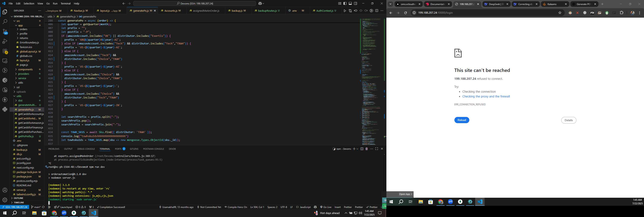Open the new-terminal launch profile dropdown arrow
This screenshot has height=217, width=644.
click(357, 149)
